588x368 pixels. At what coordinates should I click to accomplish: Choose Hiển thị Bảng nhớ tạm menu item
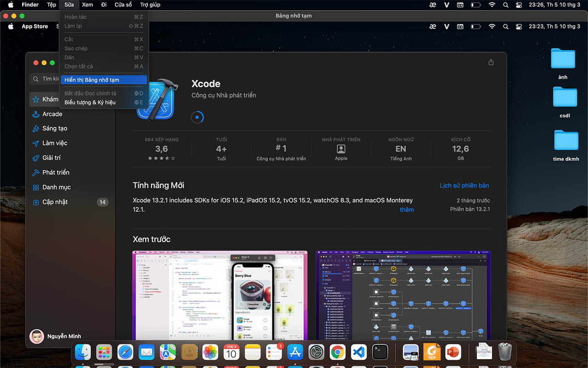[x=104, y=80]
